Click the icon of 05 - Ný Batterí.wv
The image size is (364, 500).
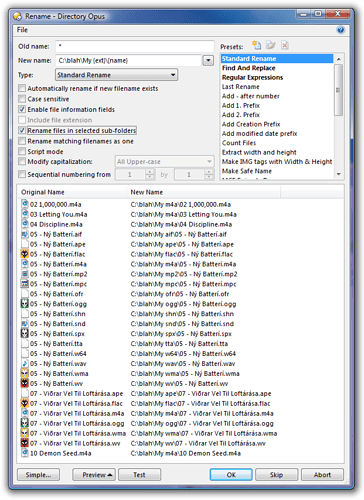point(25,383)
